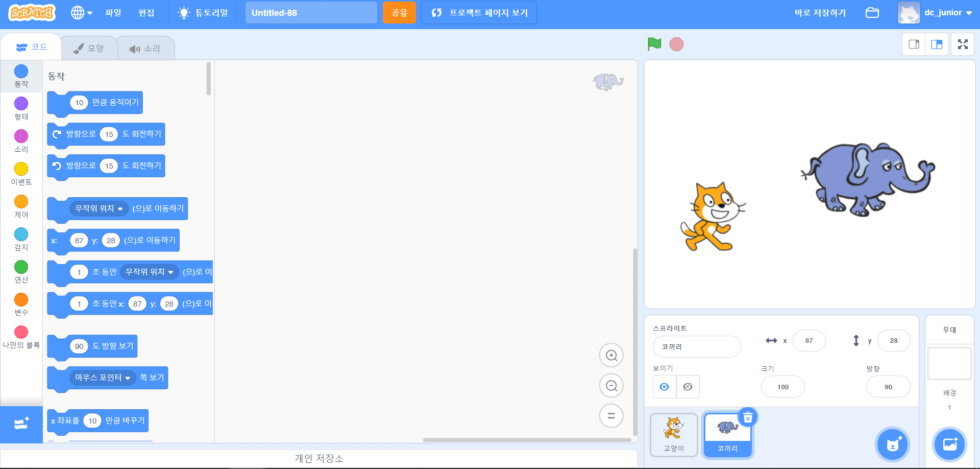Edit the project title Untitled-88
This screenshot has width=980, height=469.
coord(311,13)
